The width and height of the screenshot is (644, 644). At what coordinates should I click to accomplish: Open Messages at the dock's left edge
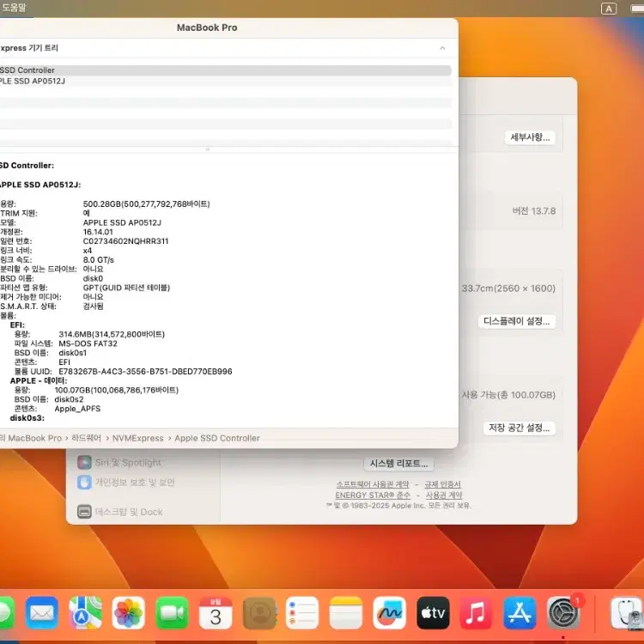[x=6, y=613]
